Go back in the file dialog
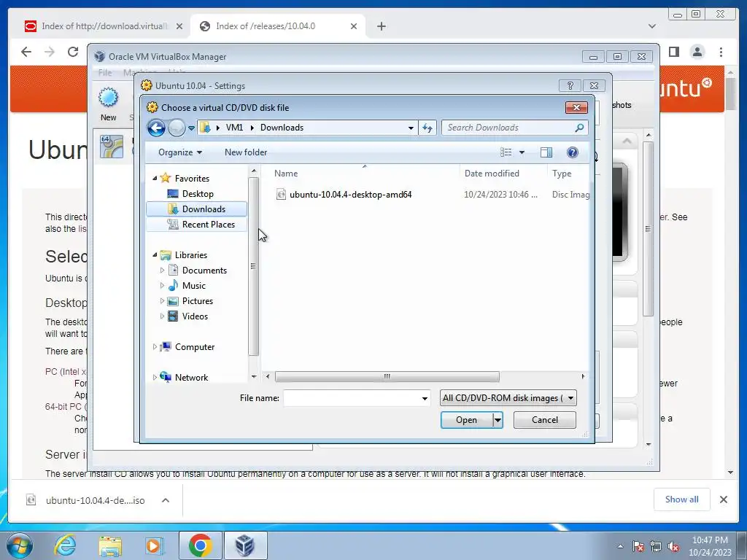 point(156,128)
